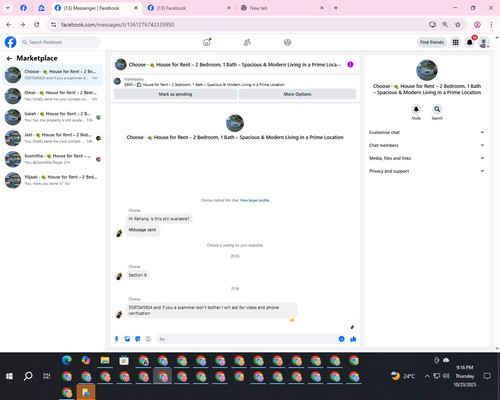Open the emoji picker in message box
This screenshot has width=500, height=400.
point(341,339)
